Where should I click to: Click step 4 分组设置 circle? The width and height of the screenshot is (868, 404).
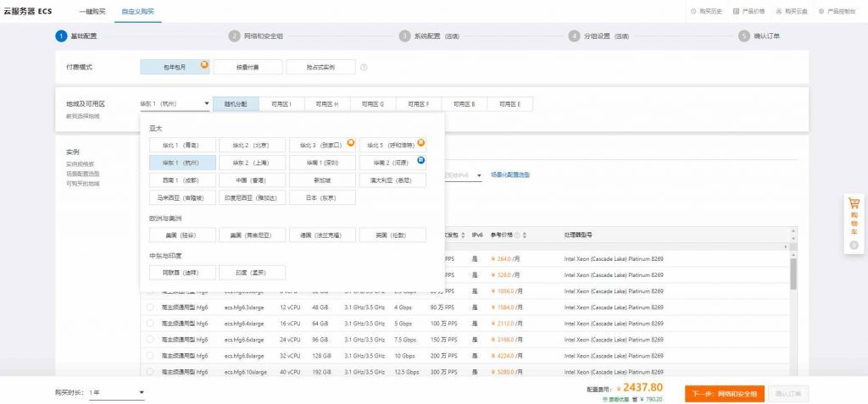[574, 36]
